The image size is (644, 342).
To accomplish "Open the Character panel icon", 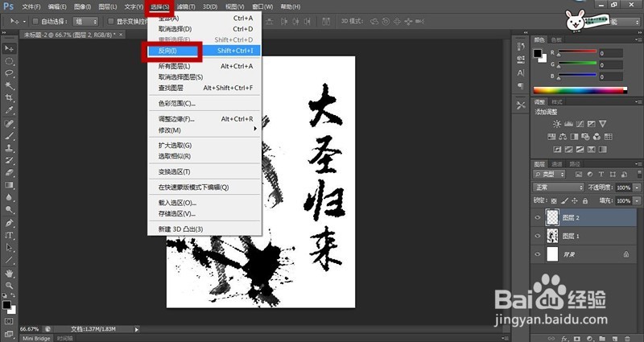I will coord(521,73).
